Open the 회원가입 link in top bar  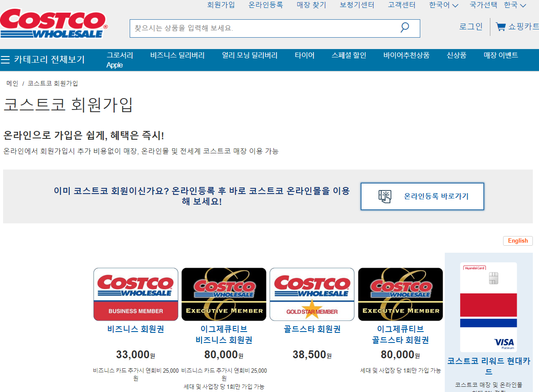[221, 5]
